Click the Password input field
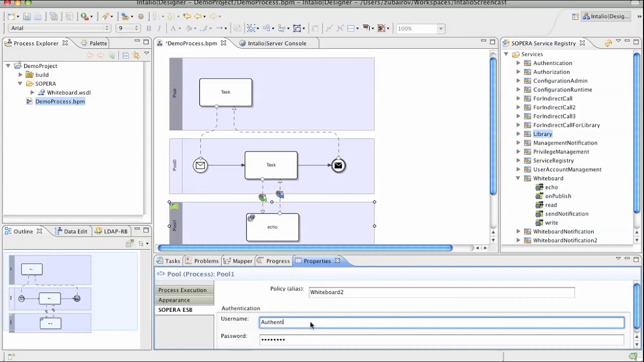 pos(442,340)
